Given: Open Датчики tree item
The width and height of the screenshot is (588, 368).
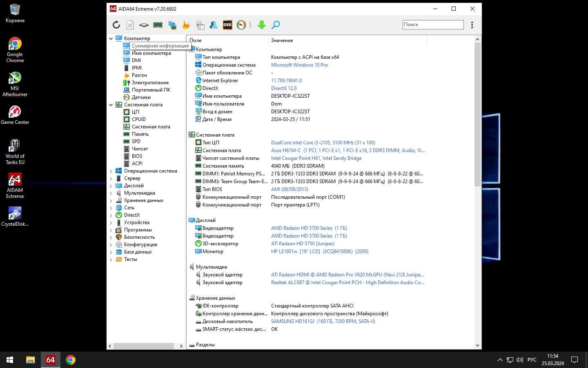Looking at the screenshot, I should pos(141,97).
